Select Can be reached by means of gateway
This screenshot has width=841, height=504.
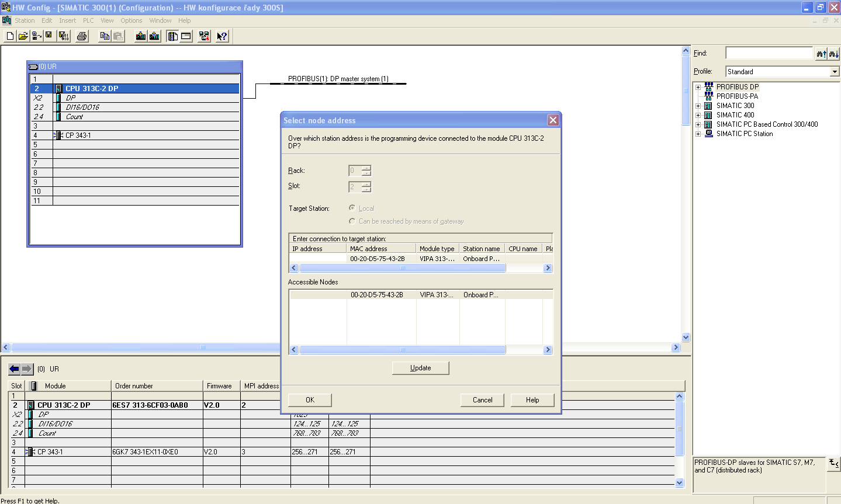352,221
